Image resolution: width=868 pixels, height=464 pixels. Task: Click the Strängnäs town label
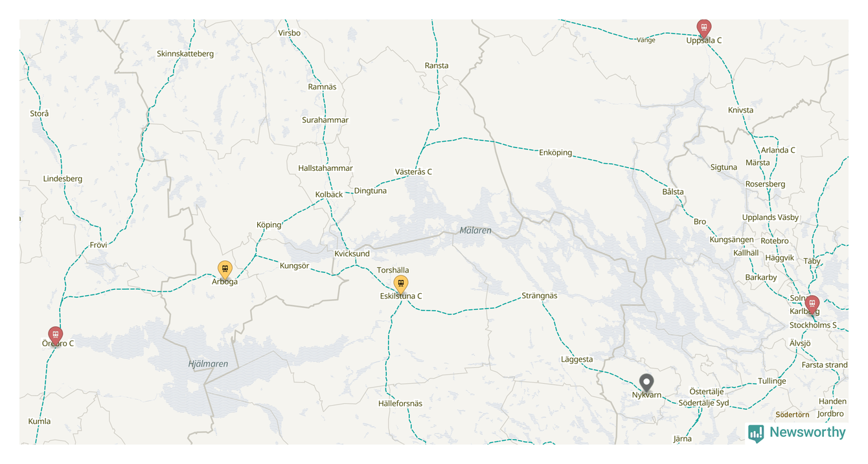540,296
